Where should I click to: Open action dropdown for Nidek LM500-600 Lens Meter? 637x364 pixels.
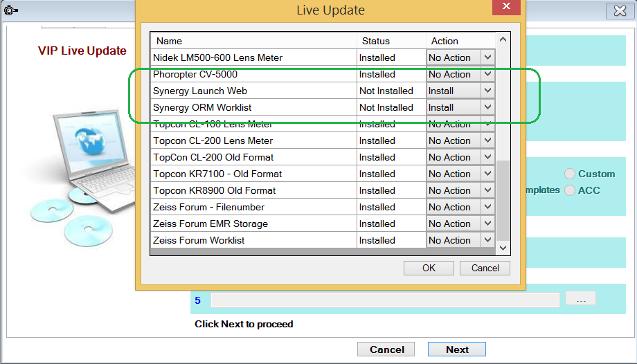point(487,57)
